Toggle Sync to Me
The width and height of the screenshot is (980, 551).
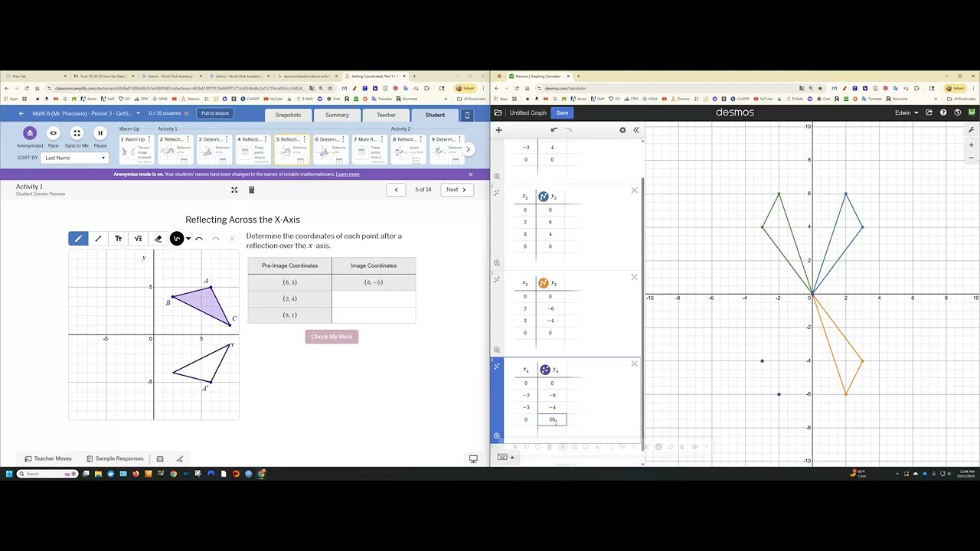pyautogui.click(x=77, y=133)
